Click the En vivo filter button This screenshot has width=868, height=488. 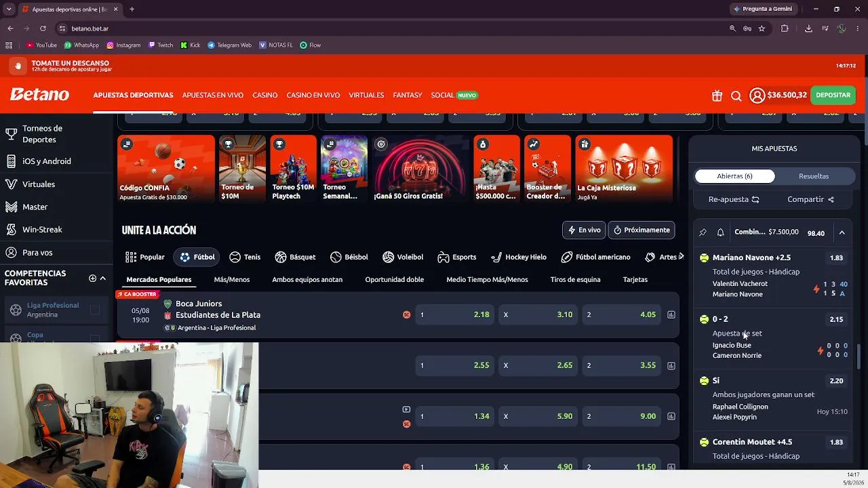tap(584, 230)
